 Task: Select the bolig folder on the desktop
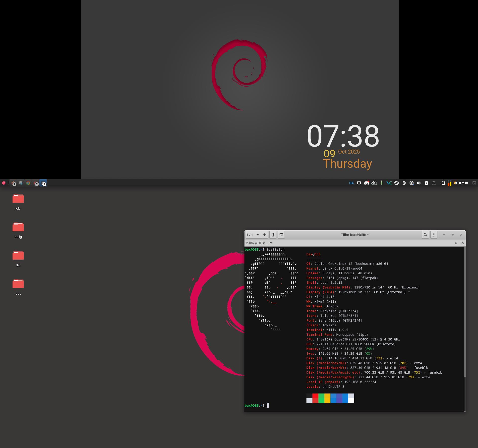tap(18, 227)
